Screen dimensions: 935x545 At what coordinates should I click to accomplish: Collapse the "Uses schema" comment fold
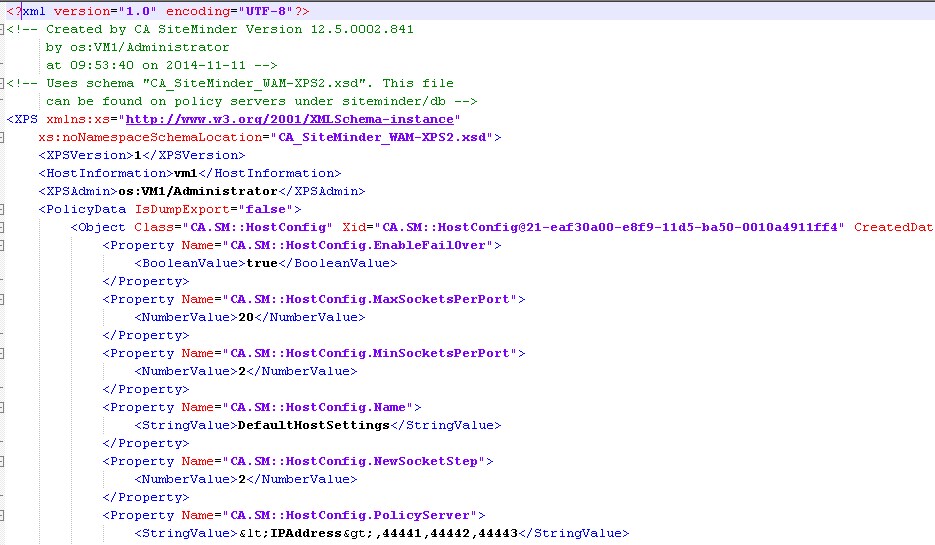tap(2, 83)
